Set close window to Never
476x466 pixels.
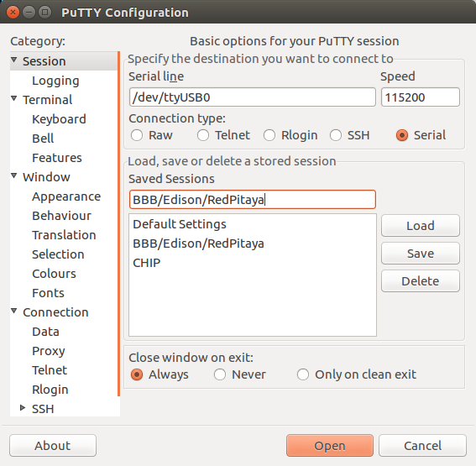tap(220, 374)
